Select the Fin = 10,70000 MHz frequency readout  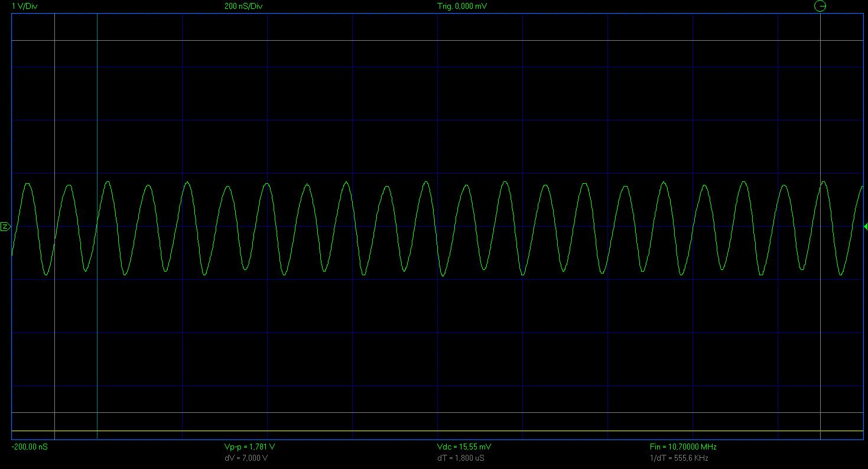tap(682, 447)
